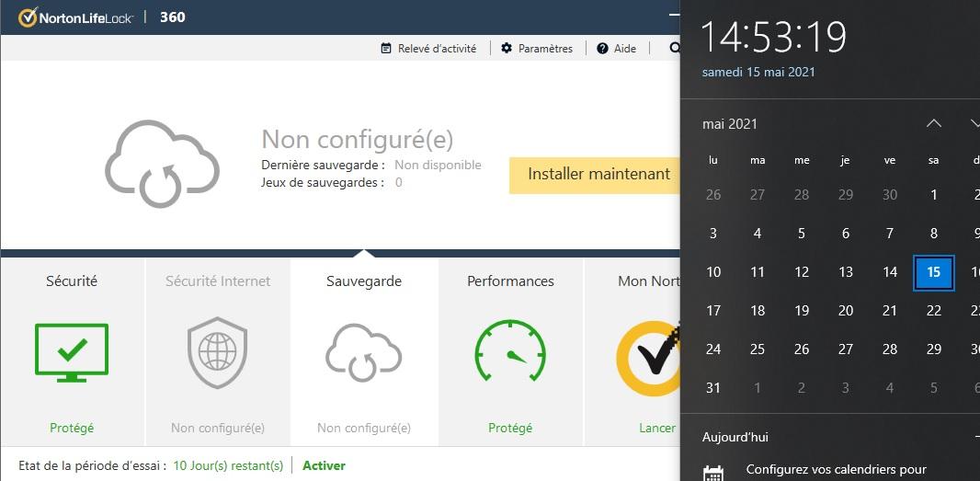
Task: Select greyed day 4 of June
Action: pyautogui.click(x=890, y=388)
